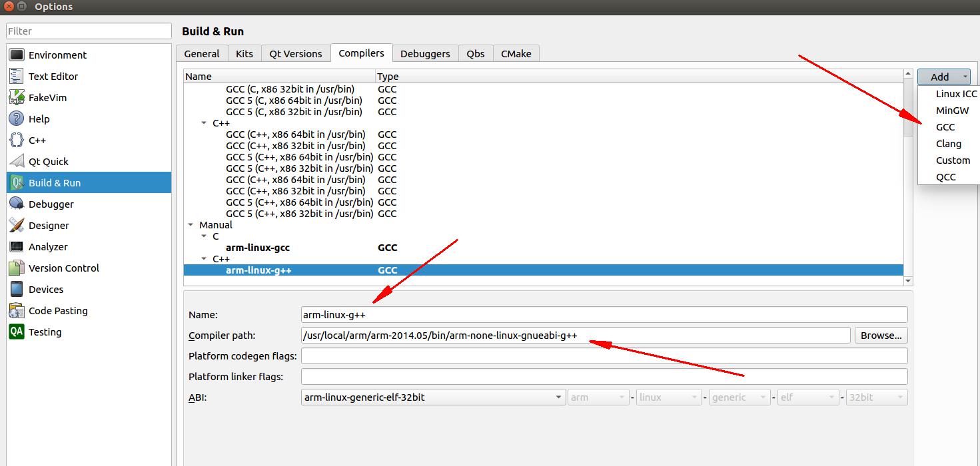The height and width of the screenshot is (466, 980).
Task: Click the Build & Run icon
Action: coord(17,183)
